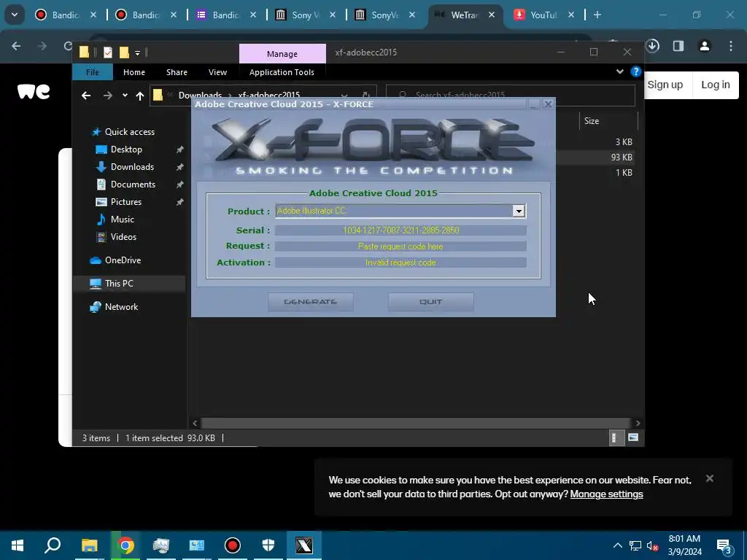
Task: Click the 93 KB file size cell
Action: pos(622,157)
